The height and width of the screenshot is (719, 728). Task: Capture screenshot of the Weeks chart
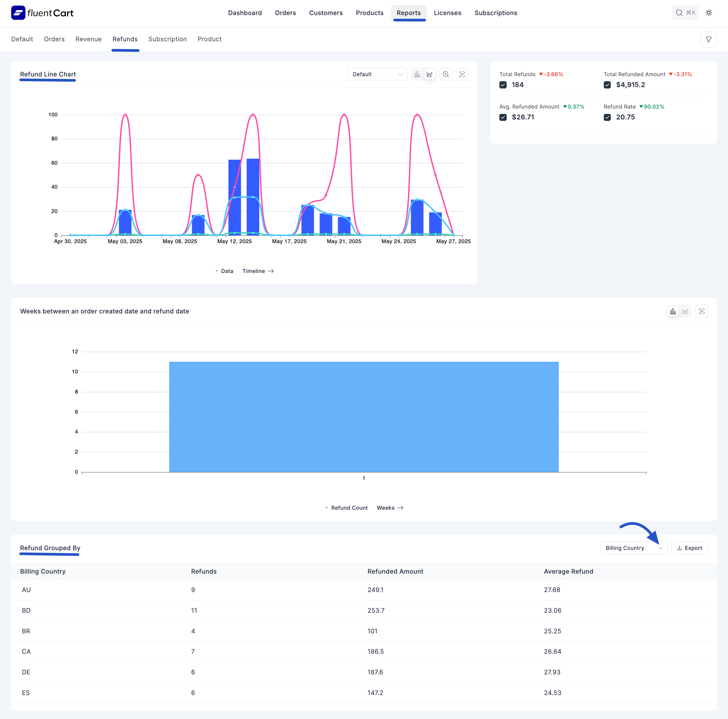click(702, 311)
